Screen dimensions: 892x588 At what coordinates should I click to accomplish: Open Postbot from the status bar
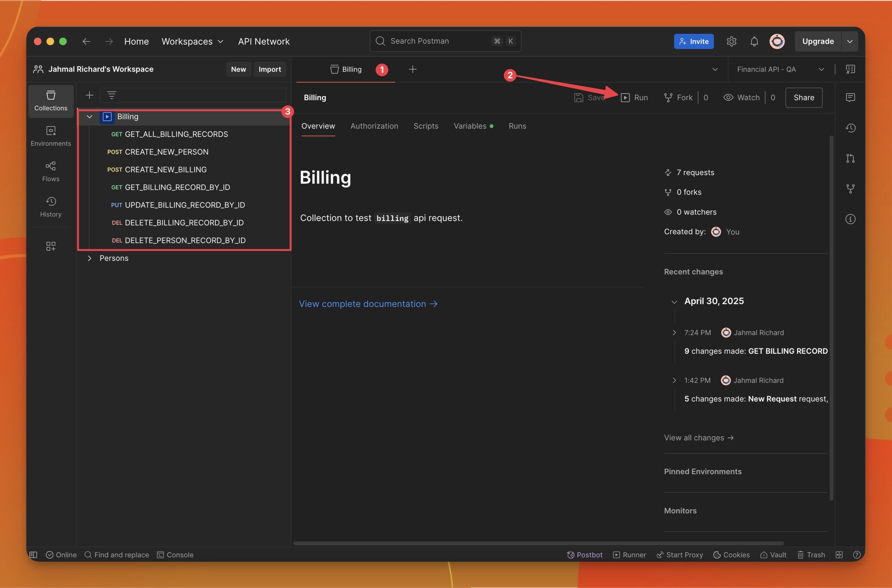pyautogui.click(x=584, y=555)
